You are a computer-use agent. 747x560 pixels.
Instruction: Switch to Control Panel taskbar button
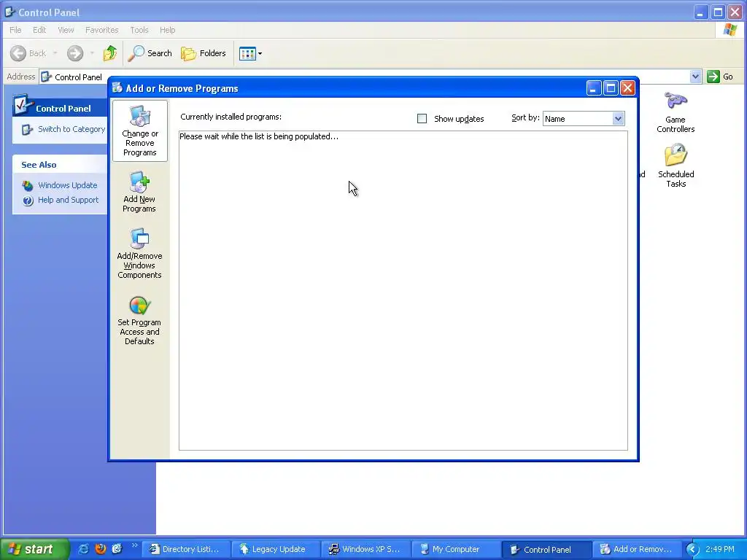pyautogui.click(x=546, y=550)
